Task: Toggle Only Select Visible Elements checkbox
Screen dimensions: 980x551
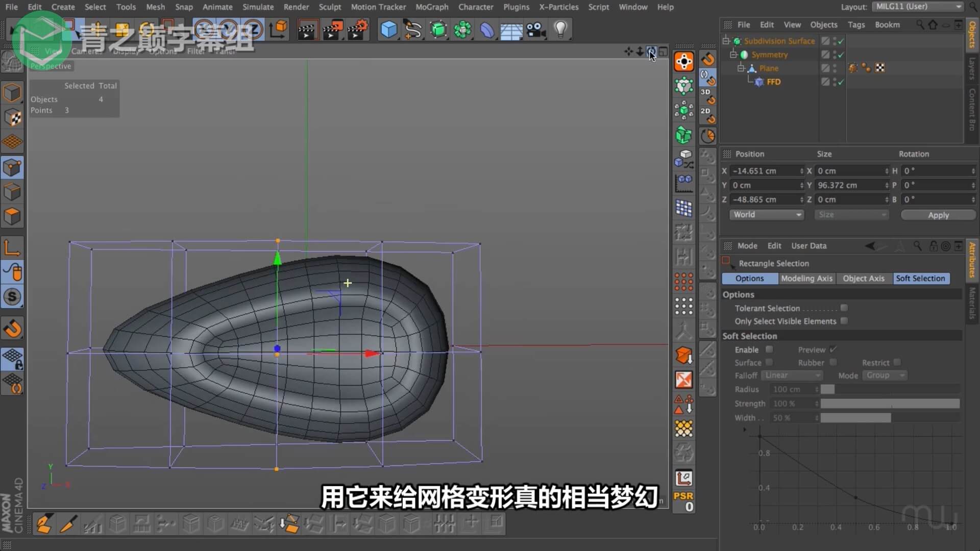Action: [844, 321]
